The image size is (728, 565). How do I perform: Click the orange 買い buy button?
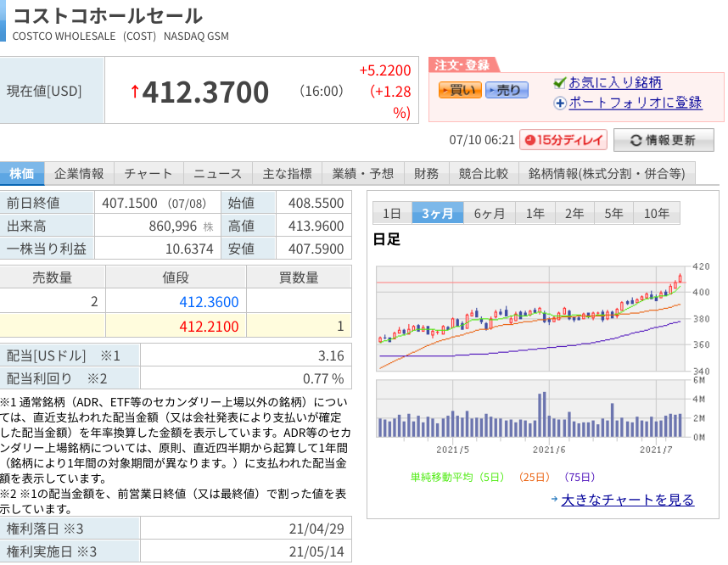460,90
